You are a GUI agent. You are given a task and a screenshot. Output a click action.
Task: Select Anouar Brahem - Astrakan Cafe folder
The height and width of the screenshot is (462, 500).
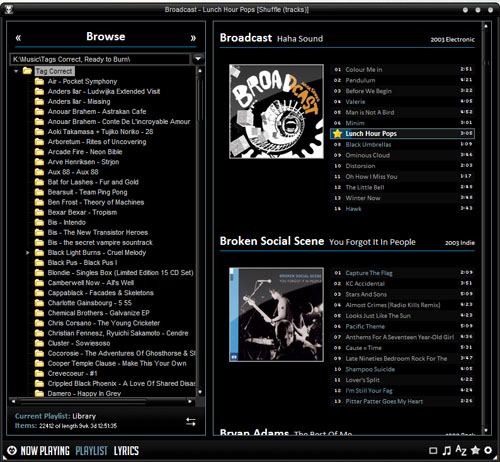(x=97, y=111)
